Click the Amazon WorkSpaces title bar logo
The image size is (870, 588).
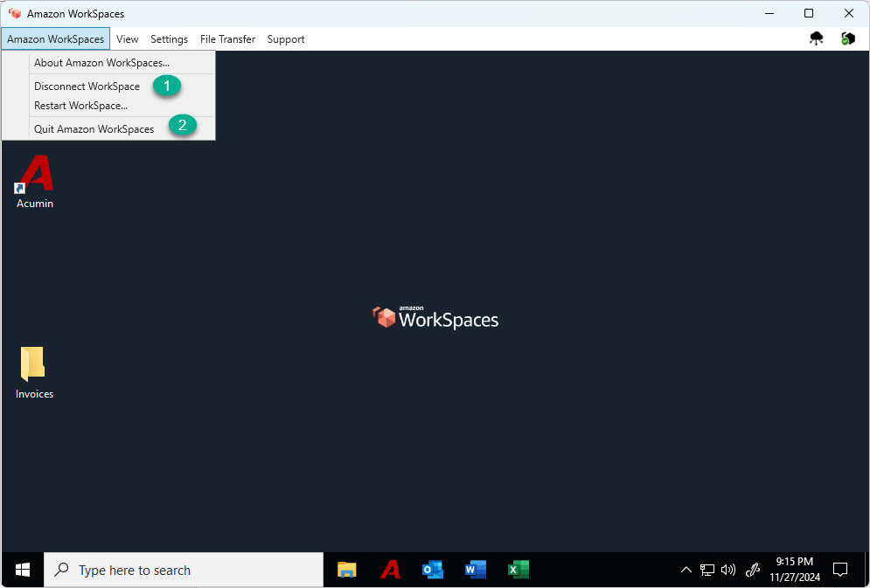tap(15, 13)
